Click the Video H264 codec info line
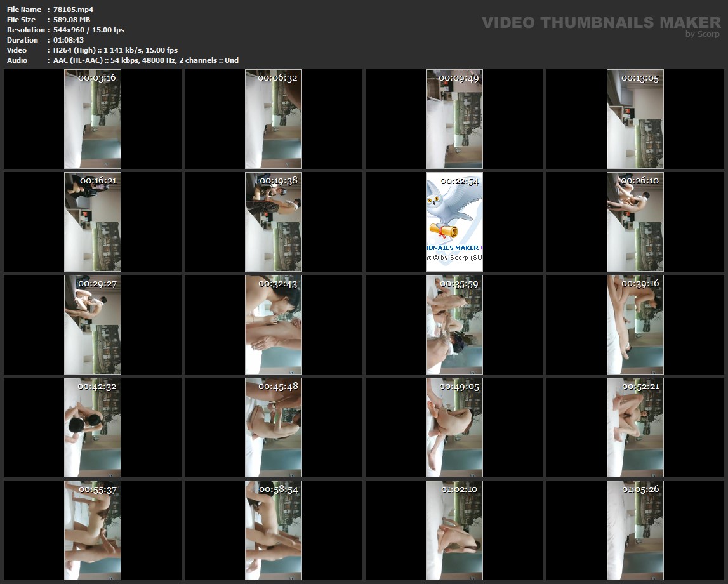The height and width of the screenshot is (584, 728). [116, 50]
